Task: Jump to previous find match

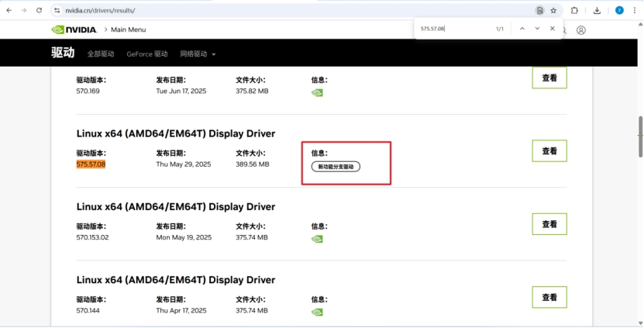Action: (522, 29)
